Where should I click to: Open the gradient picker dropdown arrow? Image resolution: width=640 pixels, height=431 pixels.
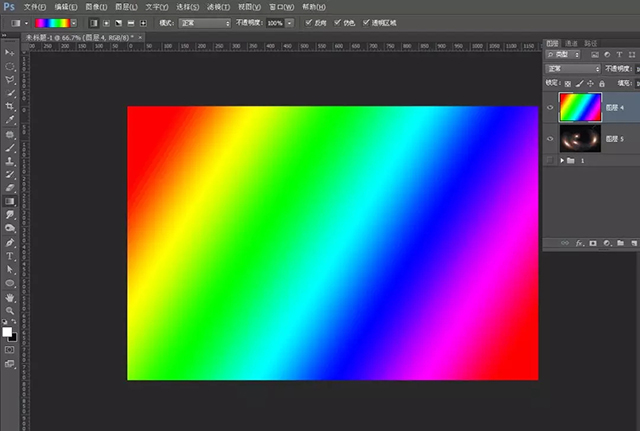[x=76, y=21]
